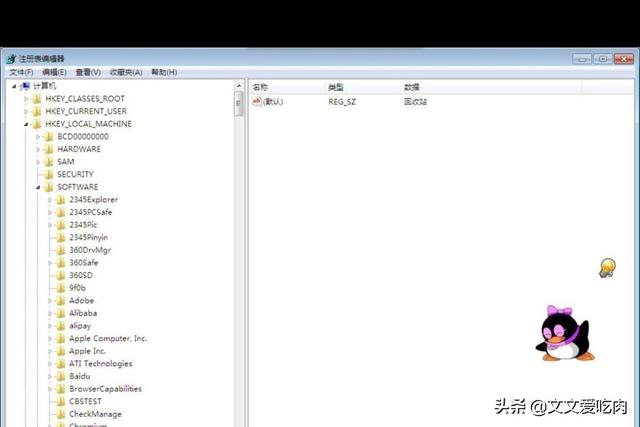Screen dimensions: 640x427
Task: Maximize the registry editor window
Action: [602, 59]
